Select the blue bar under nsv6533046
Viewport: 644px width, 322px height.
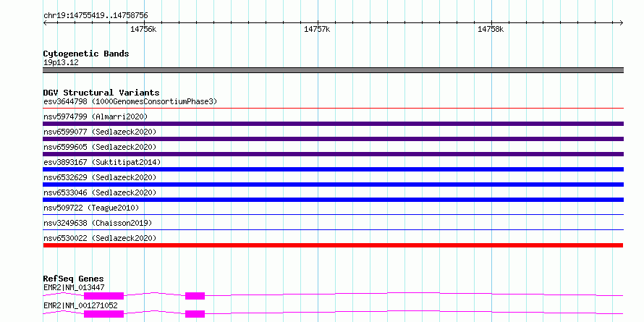click(x=333, y=200)
